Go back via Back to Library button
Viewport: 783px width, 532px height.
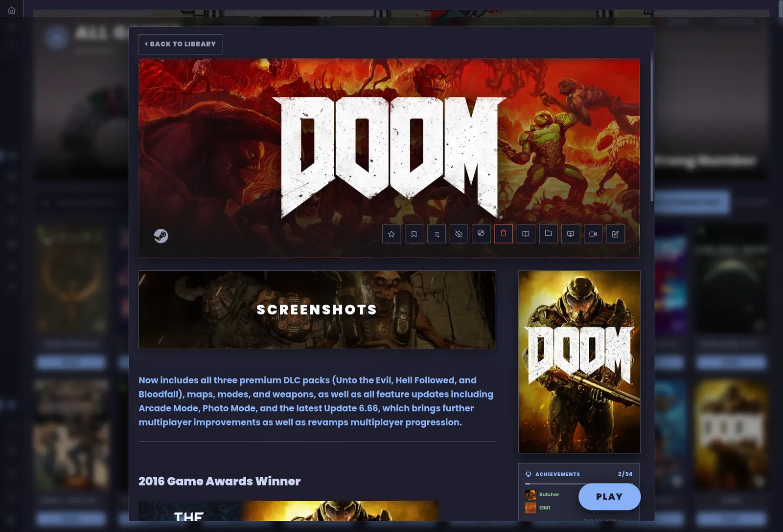click(x=180, y=44)
